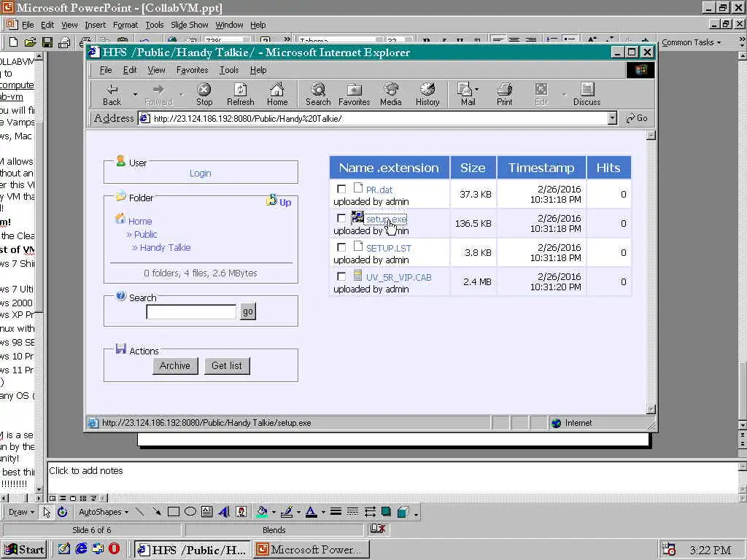Open the History toolbar icon

pyautogui.click(x=427, y=94)
